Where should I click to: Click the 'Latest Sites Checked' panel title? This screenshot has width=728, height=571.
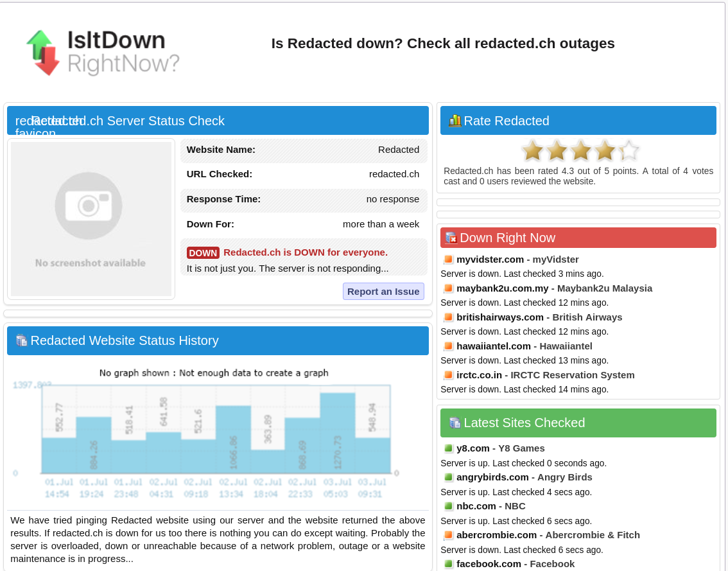tap(524, 423)
